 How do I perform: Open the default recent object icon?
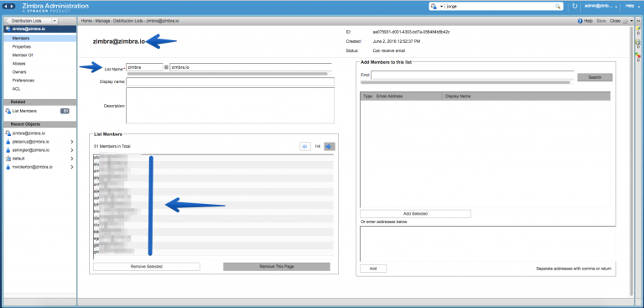(8, 159)
